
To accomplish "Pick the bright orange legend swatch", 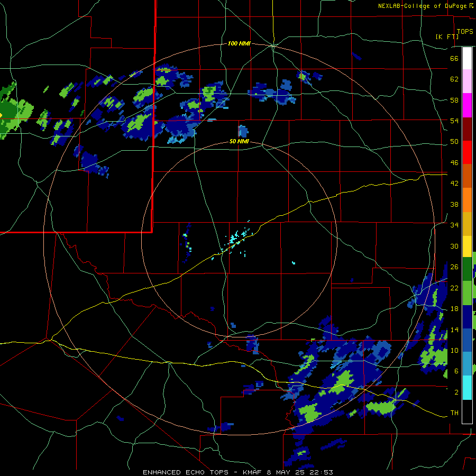I will click(x=467, y=200).
